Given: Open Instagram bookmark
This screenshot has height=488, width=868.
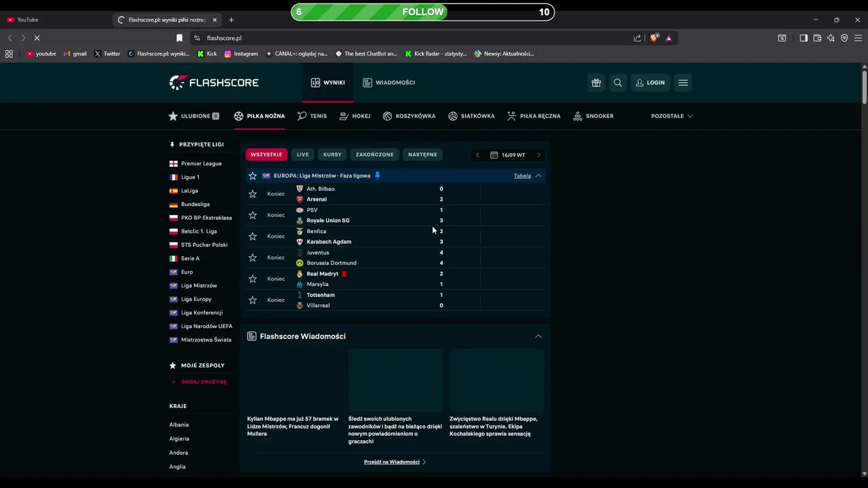Looking at the screenshot, I should [241, 54].
